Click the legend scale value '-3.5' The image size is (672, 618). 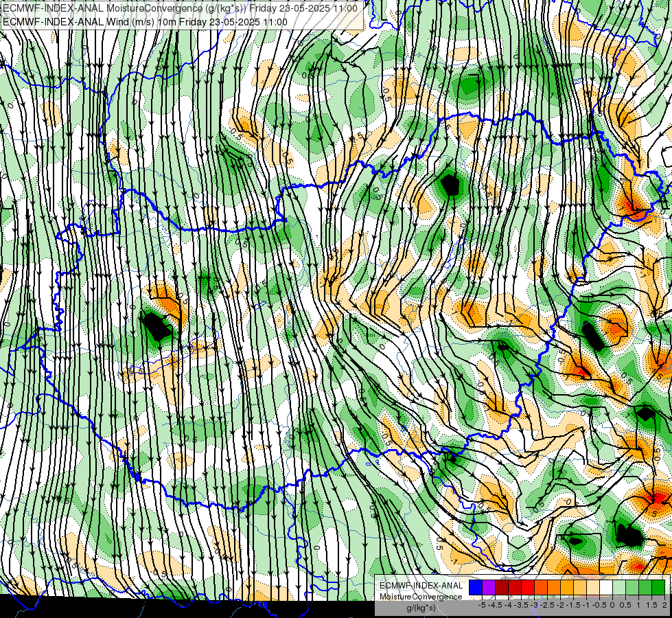click(521, 605)
